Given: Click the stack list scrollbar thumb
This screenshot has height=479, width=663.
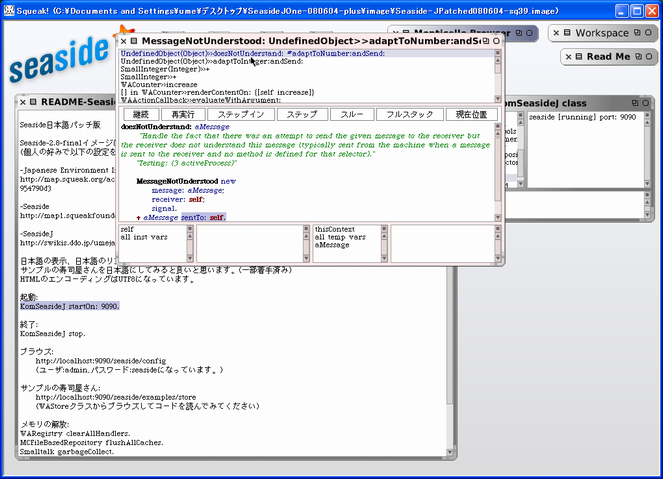Looking at the screenshot, I should coord(498,68).
